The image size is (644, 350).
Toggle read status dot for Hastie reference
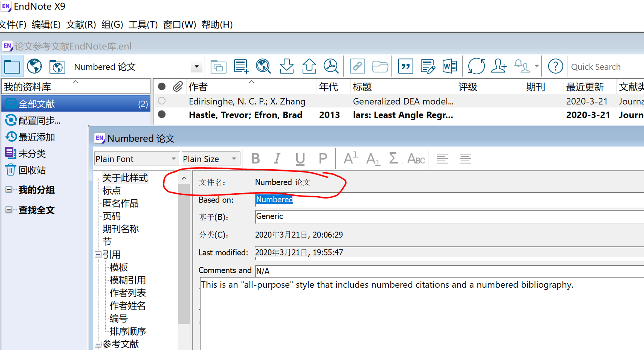[162, 115]
